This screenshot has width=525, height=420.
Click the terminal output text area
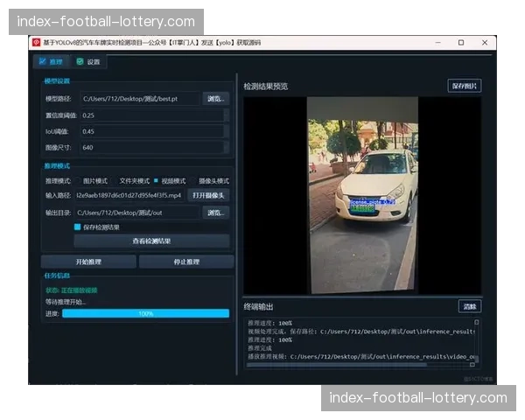(360, 340)
